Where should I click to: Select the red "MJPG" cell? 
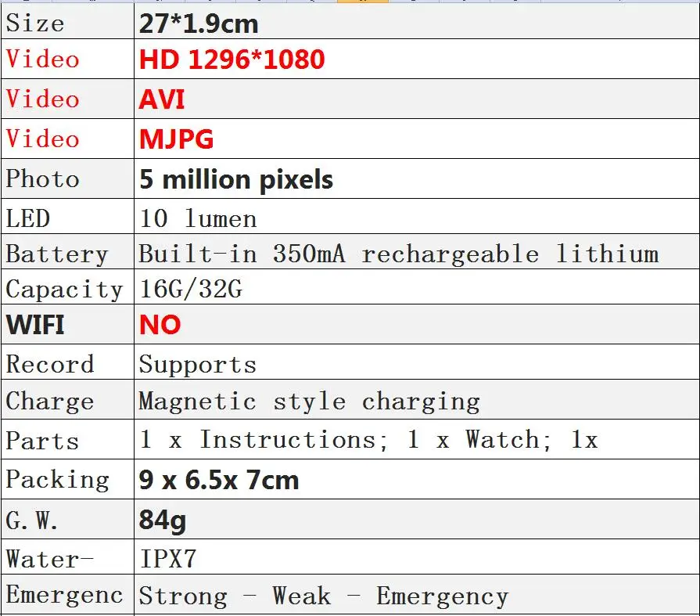(x=417, y=139)
